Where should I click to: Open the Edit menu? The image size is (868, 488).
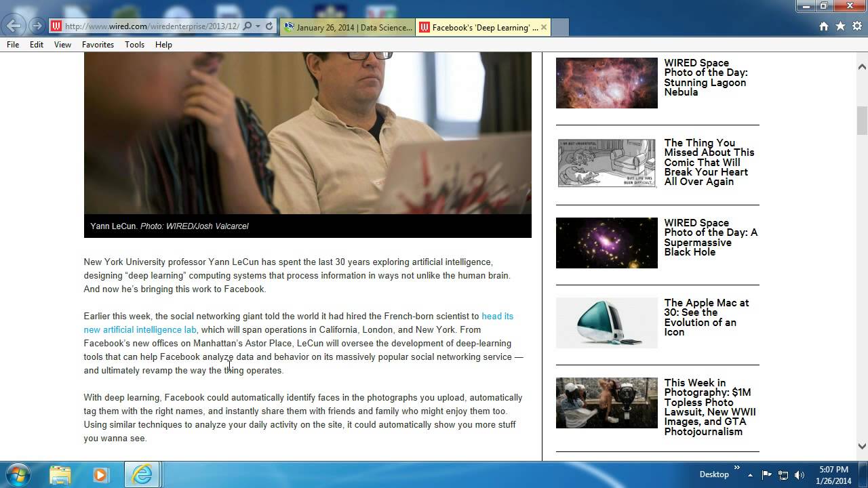37,45
